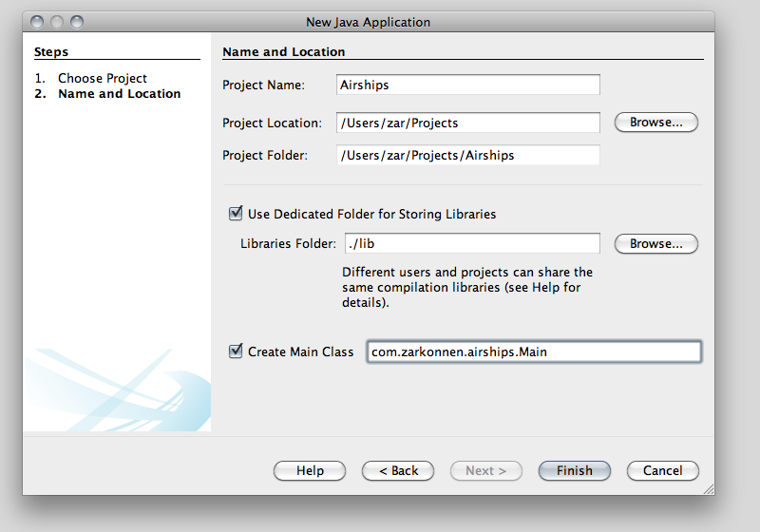Click the minimize window button
Image resolution: width=760 pixels, height=532 pixels.
[x=57, y=22]
